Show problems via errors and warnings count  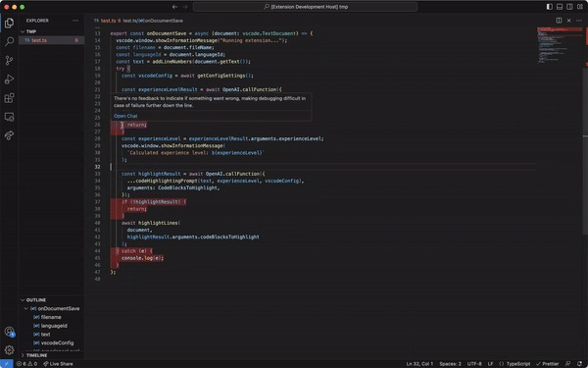27,364
